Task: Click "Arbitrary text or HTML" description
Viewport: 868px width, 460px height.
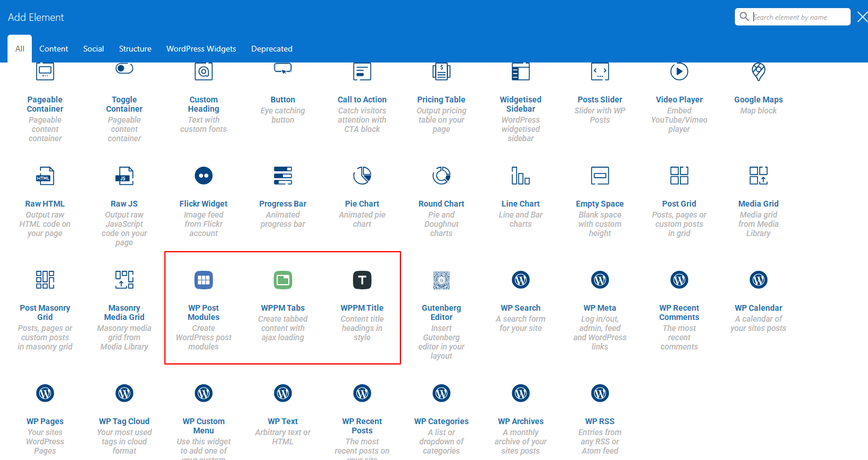Action: tap(283, 437)
